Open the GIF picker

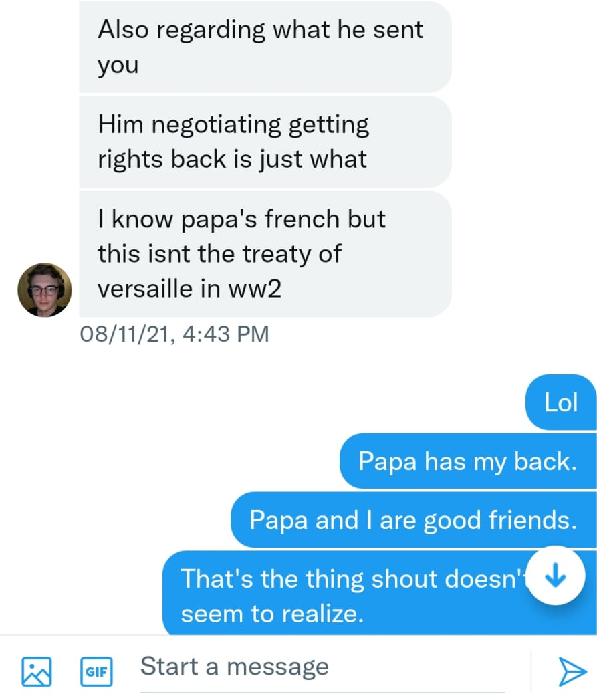click(96, 671)
